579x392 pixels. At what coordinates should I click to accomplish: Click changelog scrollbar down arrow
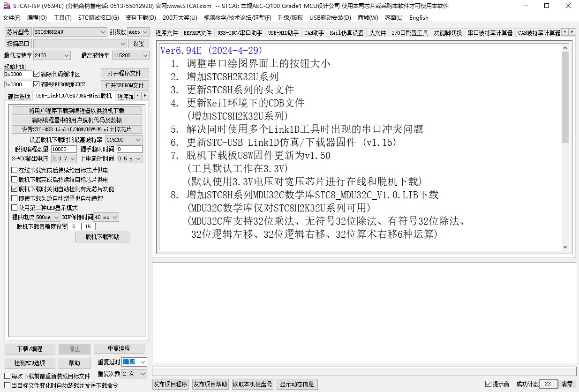[565, 247]
